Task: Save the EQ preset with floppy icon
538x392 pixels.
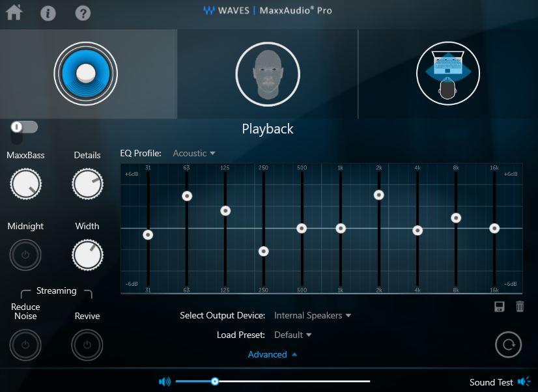Action: point(499,307)
